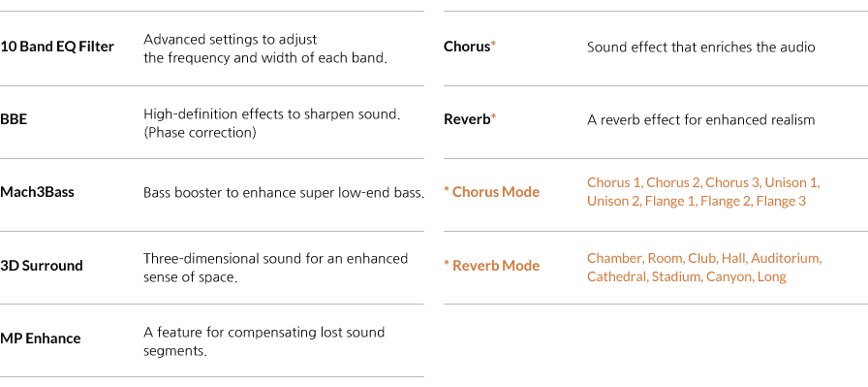Click the description 'Sound effect that enriches the audio'
The width and height of the screenshot is (868, 387).
pos(700,48)
